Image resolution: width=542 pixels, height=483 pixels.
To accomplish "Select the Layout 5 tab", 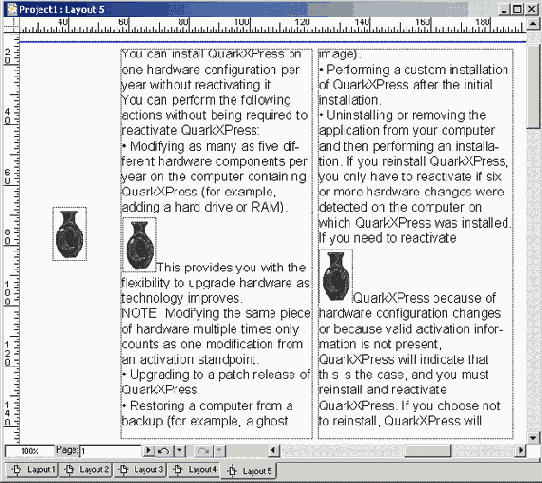I will (x=249, y=471).
